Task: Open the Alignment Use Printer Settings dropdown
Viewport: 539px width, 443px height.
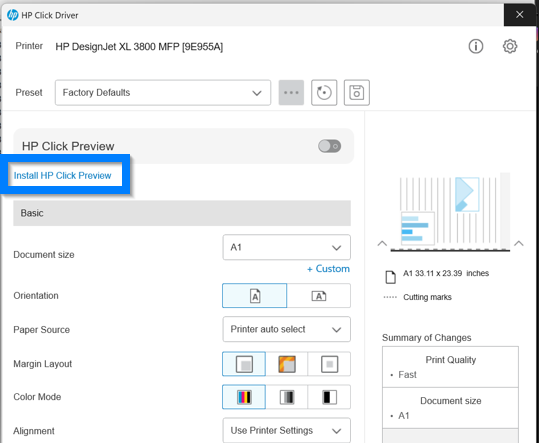Action: pos(286,430)
